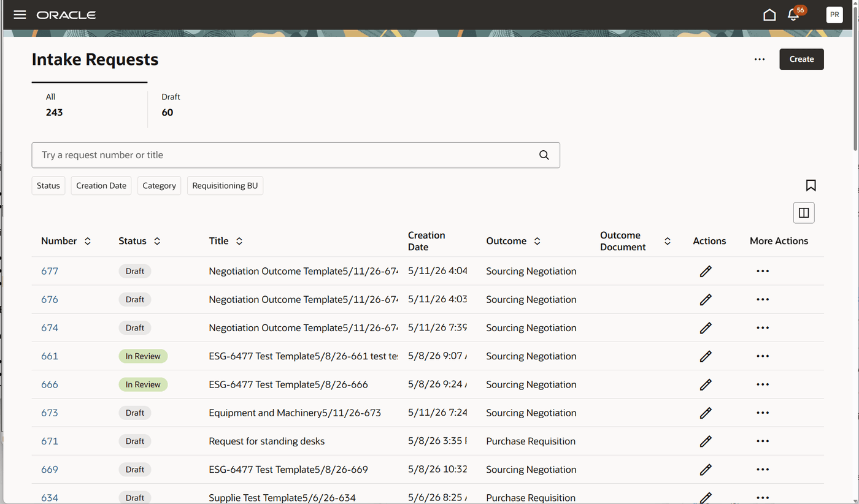The width and height of the screenshot is (859, 504).
Task: Edit request 671 with the pencil
Action: tap(706, 441)
